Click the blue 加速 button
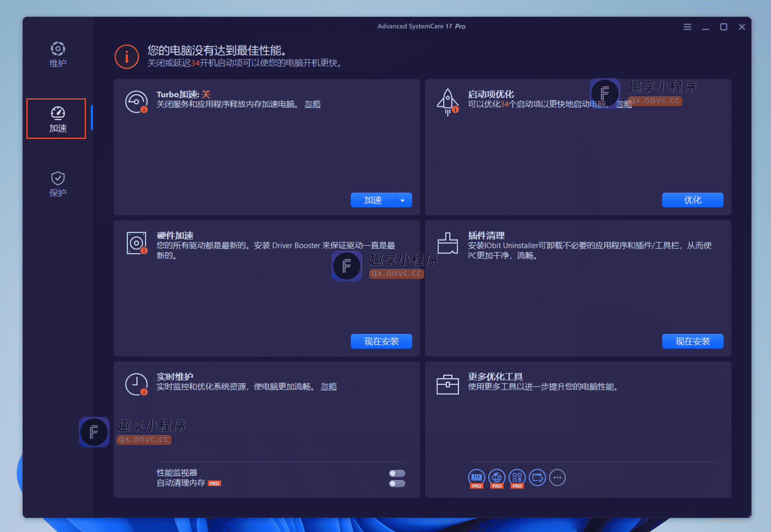 [x=373, y=200]
